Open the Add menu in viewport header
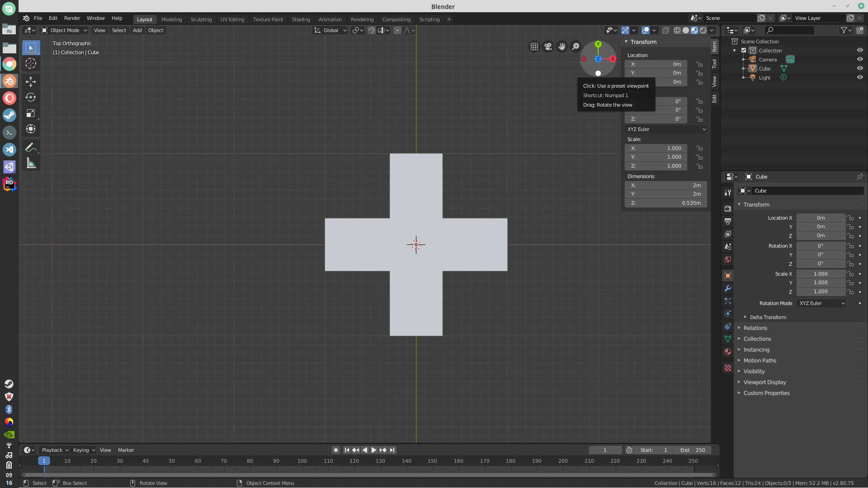The width and height of the screenshot is (868, 488). [137, 30]
